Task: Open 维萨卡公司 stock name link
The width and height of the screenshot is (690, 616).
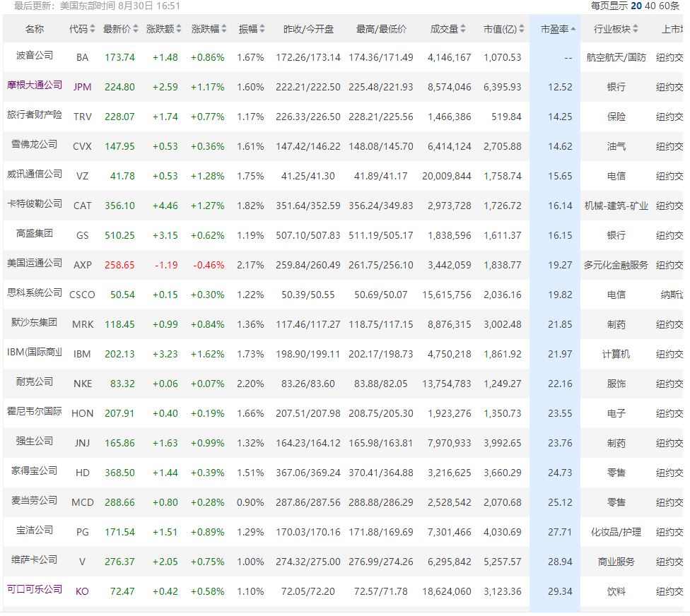Action: tap(35, 559)
